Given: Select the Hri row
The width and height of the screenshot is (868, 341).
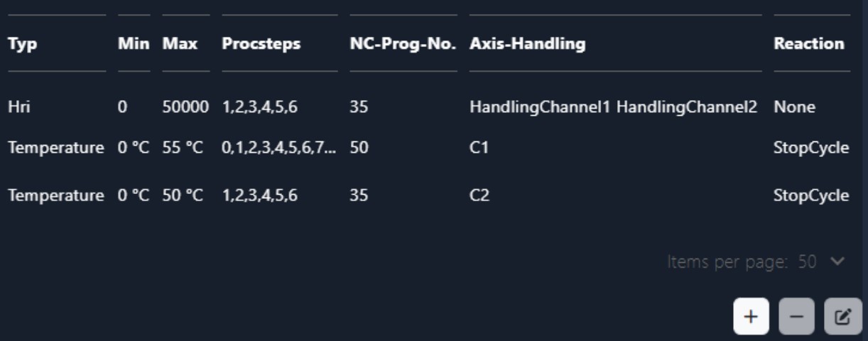Looking at the screenshot, I should 18,107.
